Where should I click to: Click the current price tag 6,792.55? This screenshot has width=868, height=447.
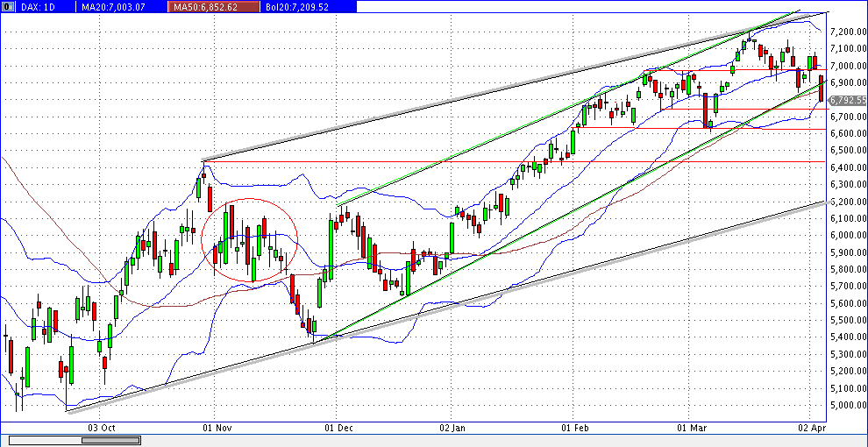847,100
